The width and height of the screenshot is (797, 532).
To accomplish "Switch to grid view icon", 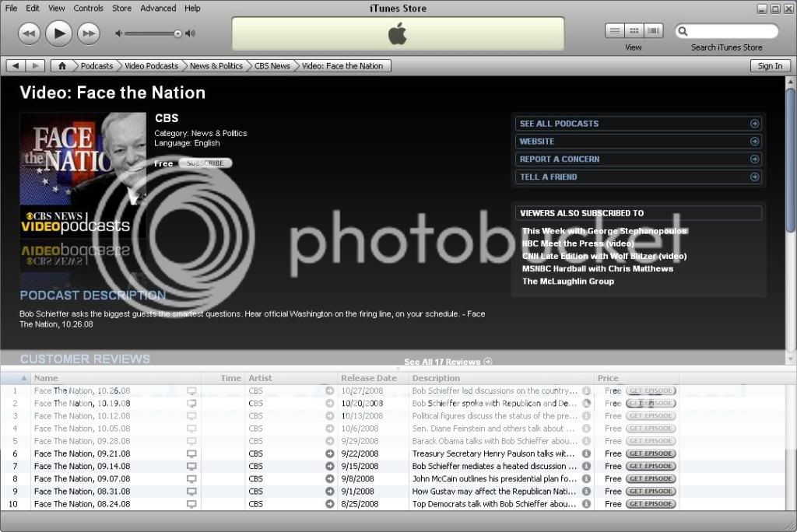I will pos(634,31).
